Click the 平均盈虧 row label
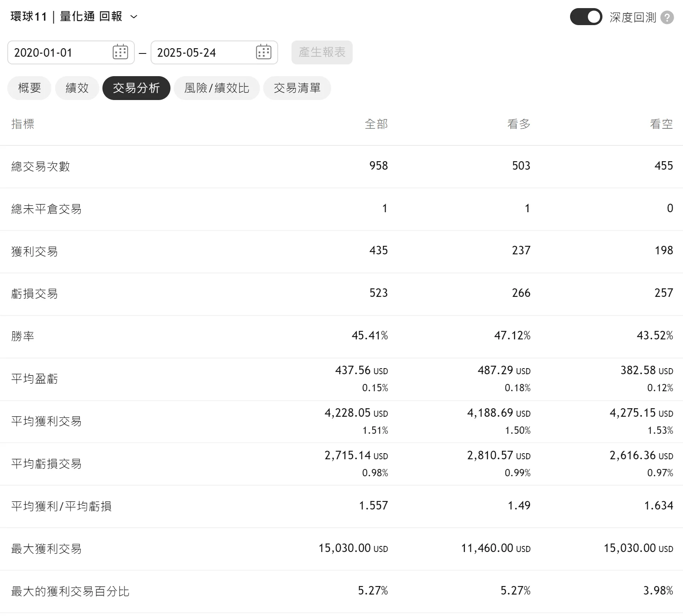This screenshot has width=683, height=616. (34, 379)
